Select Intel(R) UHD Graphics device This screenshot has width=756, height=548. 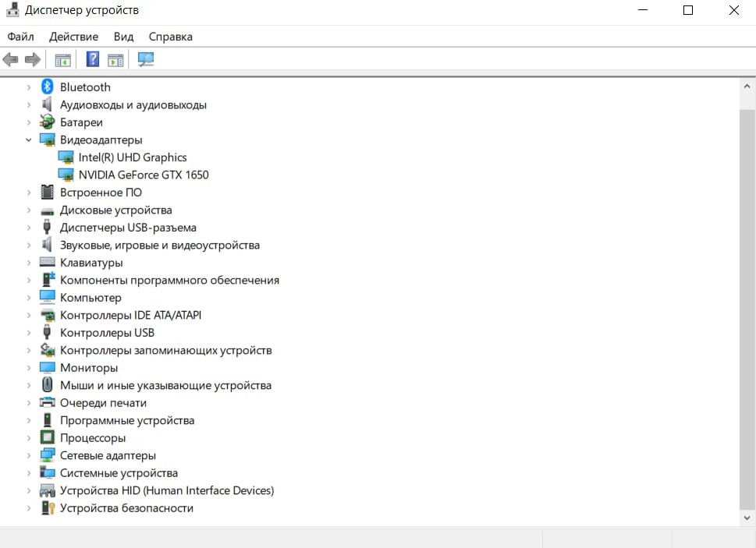coord(133,157)
